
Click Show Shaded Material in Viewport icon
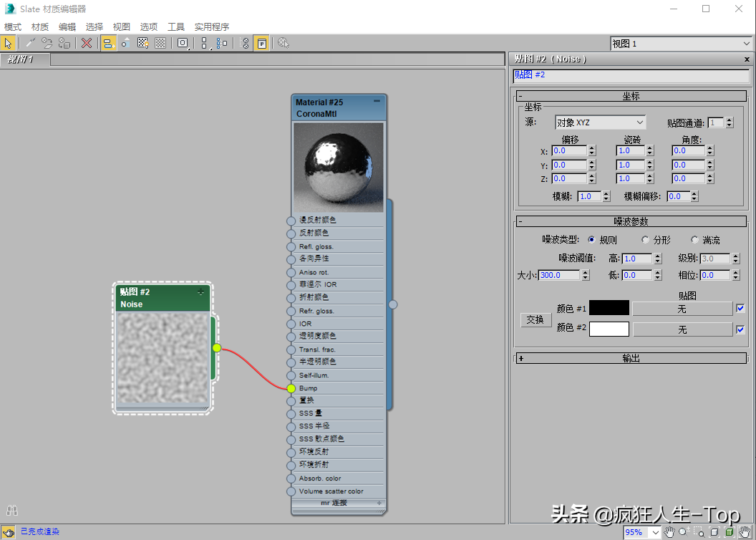[142, 43]
